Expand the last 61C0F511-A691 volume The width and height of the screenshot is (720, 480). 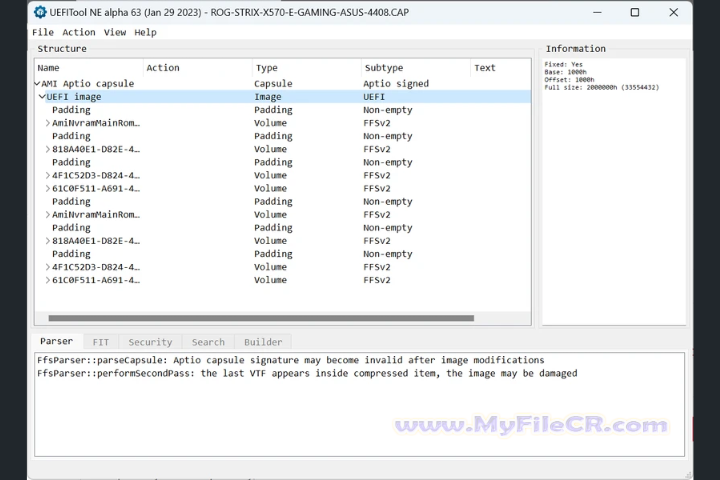48,280
